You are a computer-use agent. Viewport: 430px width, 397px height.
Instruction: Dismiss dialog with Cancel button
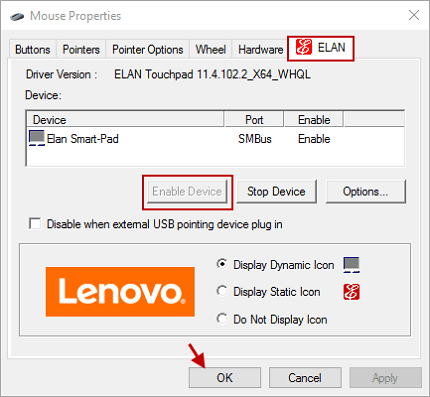pyautogui.click(x=305, y=378)
